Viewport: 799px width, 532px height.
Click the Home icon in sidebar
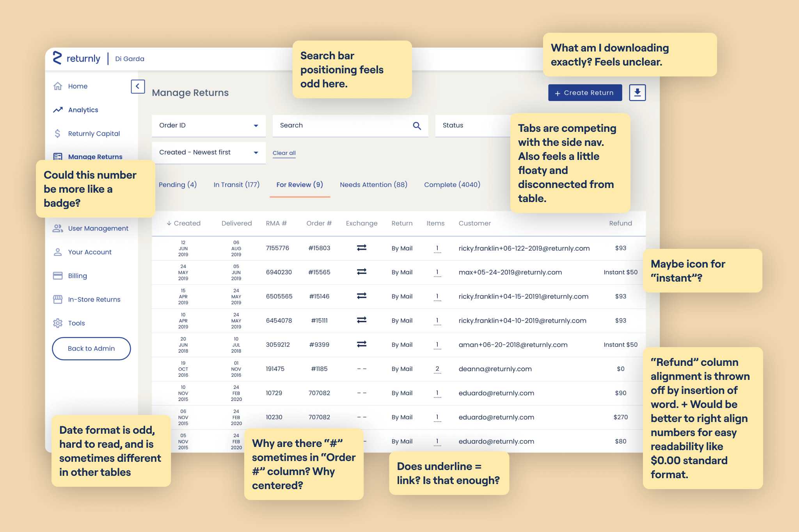point(58,86)
